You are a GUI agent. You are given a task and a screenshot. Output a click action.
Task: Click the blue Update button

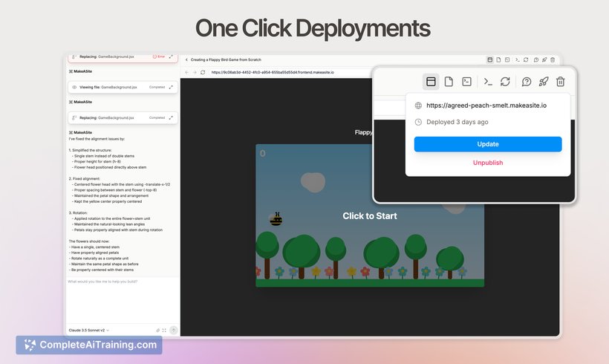point(488,144)
